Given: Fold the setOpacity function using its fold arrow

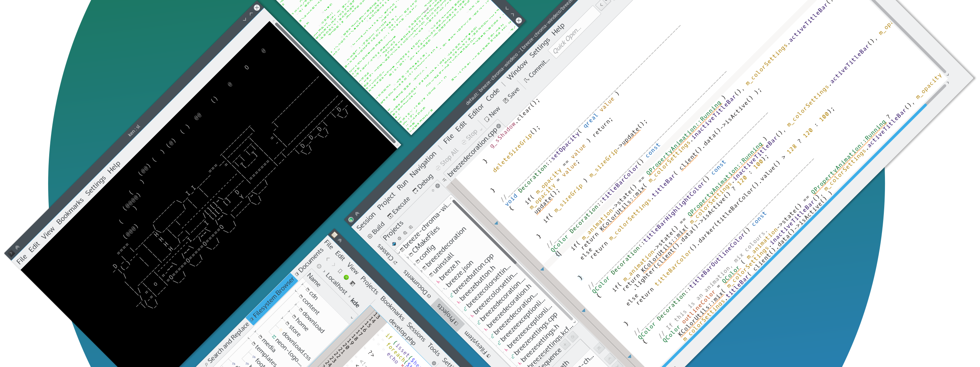Looking at the screenshot, I should coord(496,223).
